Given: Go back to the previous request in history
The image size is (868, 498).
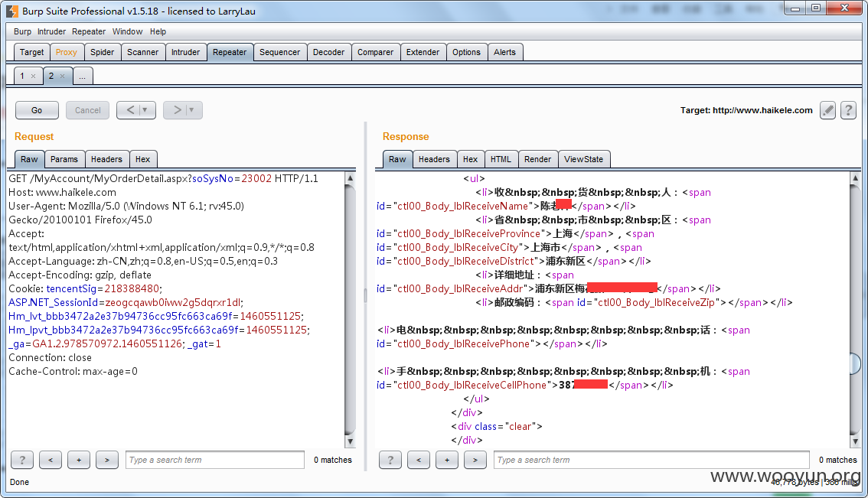Looking at the screenshot, I should pos(129,110).
